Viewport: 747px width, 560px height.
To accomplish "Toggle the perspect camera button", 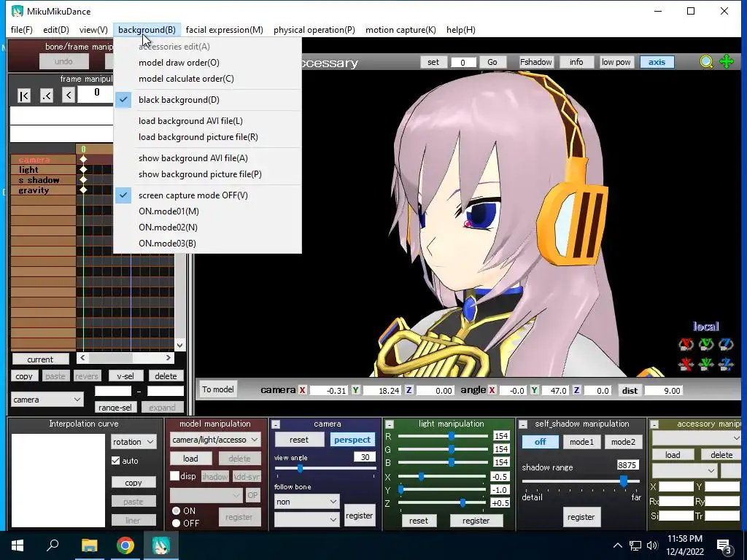I will [x=352, y=440].
